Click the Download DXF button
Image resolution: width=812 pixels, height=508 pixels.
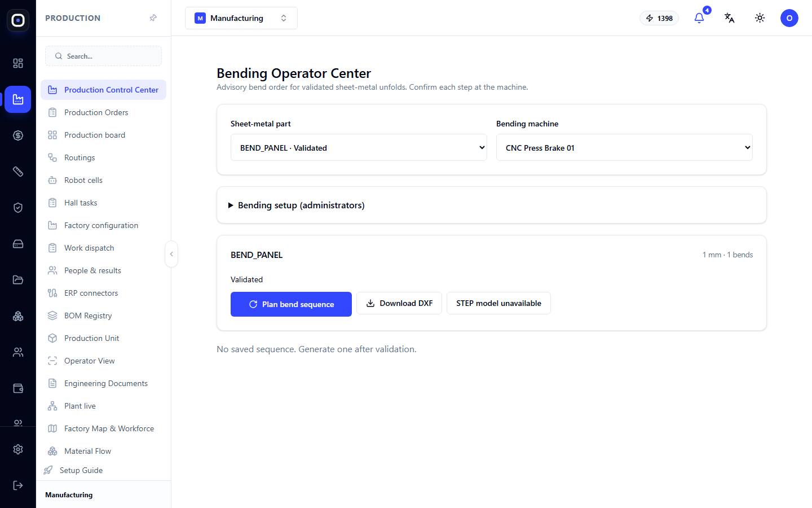(x=399, y=303)
